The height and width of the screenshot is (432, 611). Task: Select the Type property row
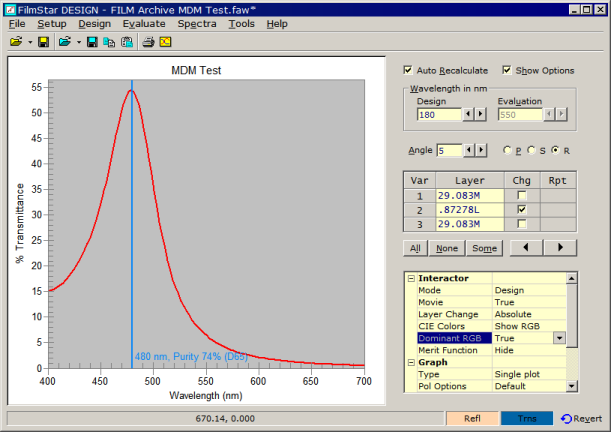coord(491,374)
